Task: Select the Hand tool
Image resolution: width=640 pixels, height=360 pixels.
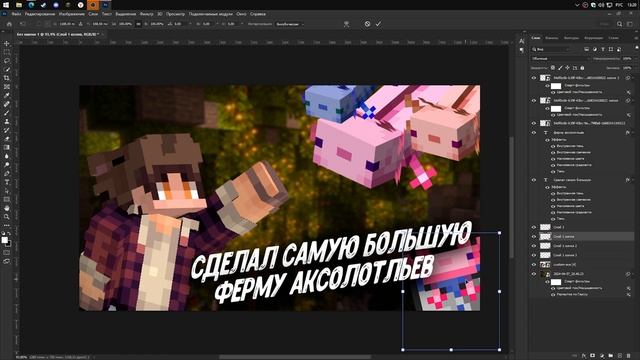Action: 7,208
